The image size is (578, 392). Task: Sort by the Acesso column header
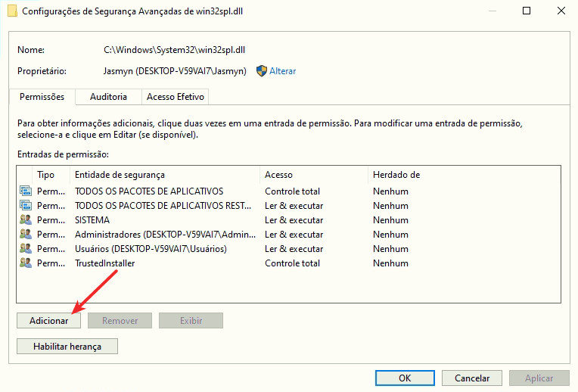point(314,174)
